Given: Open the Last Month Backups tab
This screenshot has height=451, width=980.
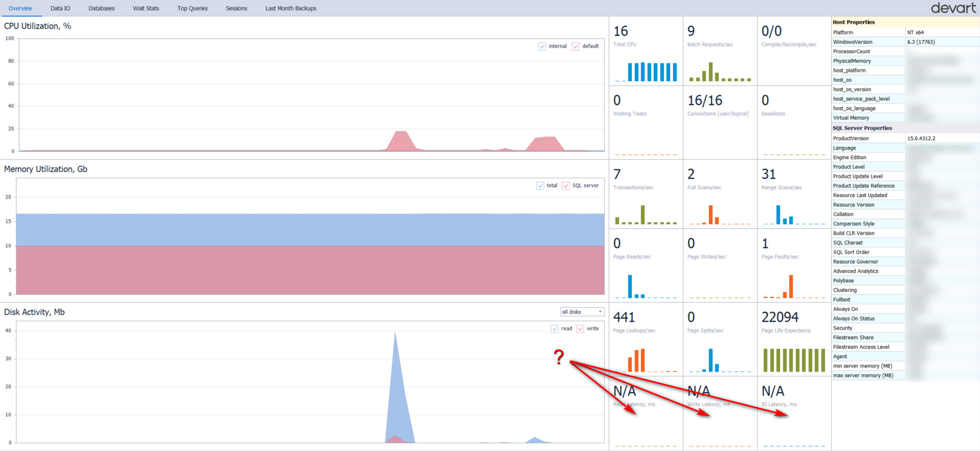Looking at the screenshot, I should [291, 8].
